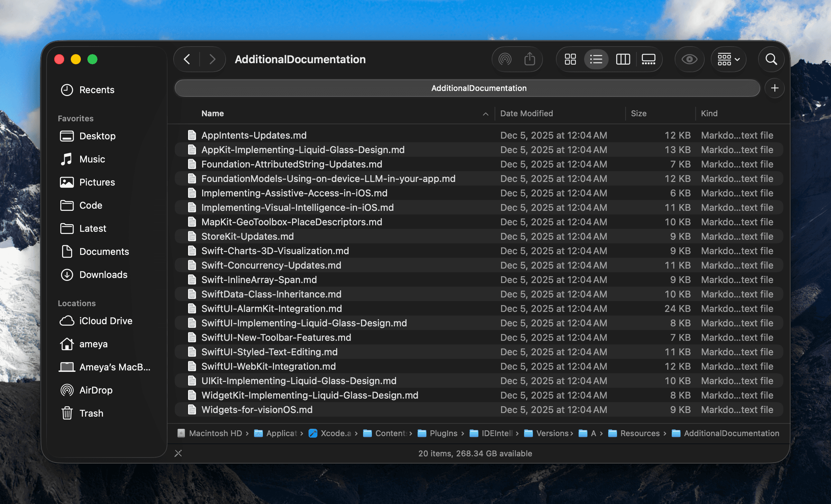Open the Code folder in Favorites
This screenshot has height=504, width=831.
[91, 205]
